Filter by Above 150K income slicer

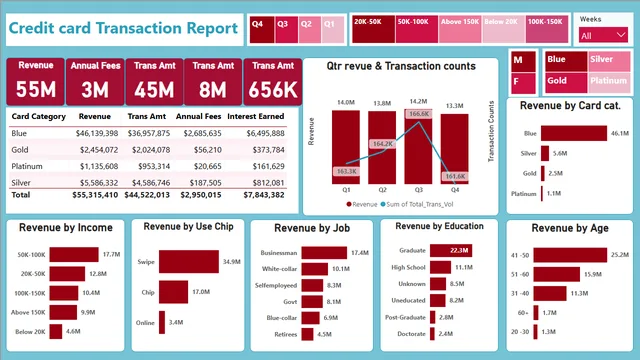(460, 29)
